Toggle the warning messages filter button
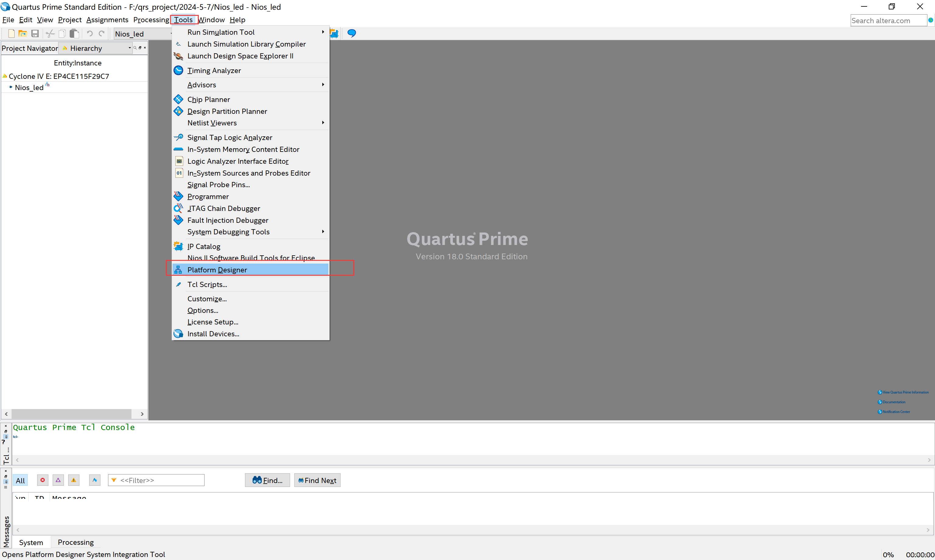Image resolution: width=935 pixels, height=560 pixels. click(74, 480)
